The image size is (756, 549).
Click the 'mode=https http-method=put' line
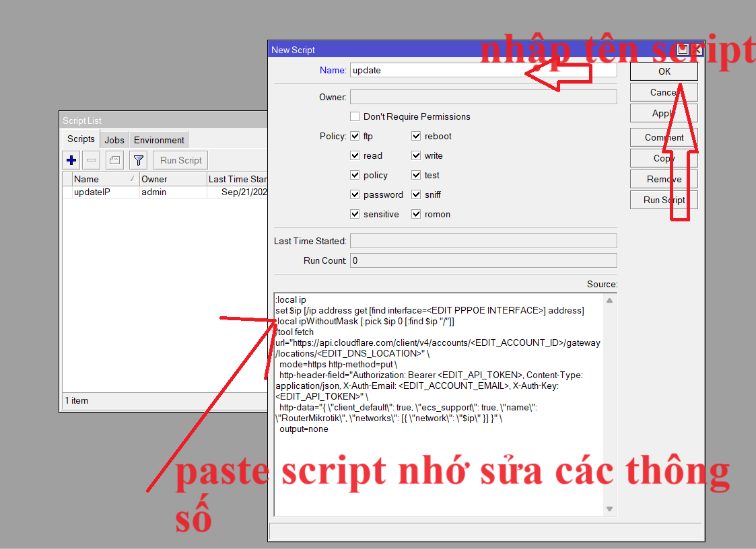click(338, 365)
